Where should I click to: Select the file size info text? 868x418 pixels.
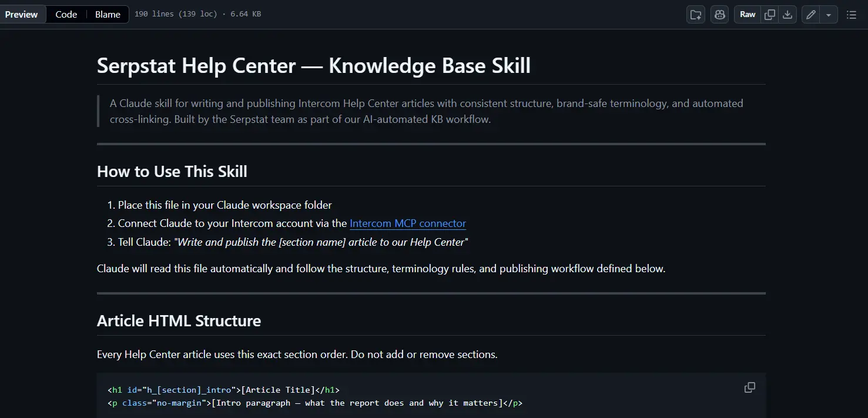tap(197, 14)
